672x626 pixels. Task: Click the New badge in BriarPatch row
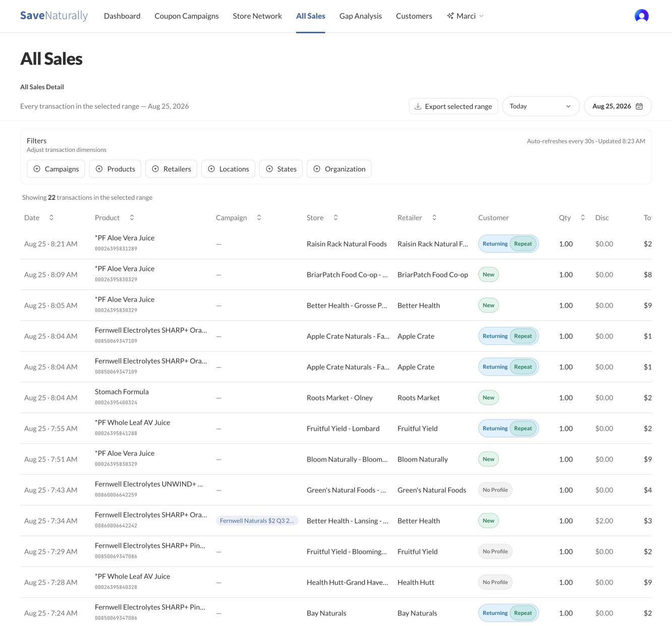coord(488,275)
